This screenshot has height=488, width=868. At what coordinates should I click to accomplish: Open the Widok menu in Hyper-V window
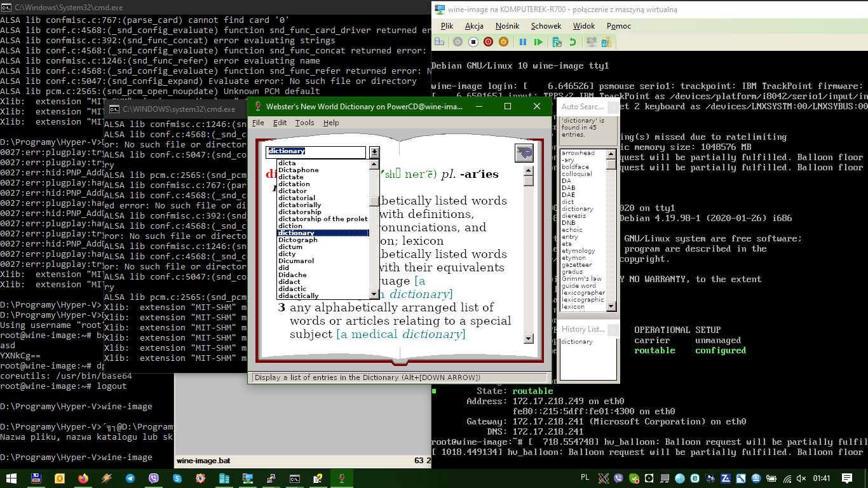[x=583, y=26]
